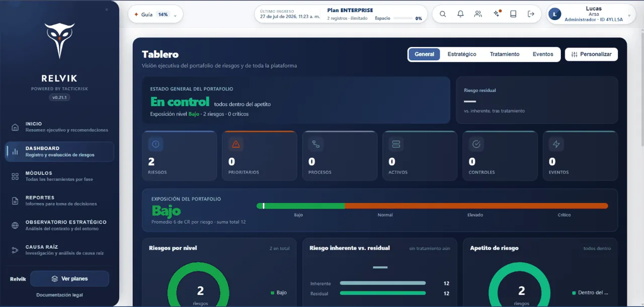Viewport: 644px width, 307px height.
Task: Expand the Guía 14% dropdown arrow
Action: 175,15
